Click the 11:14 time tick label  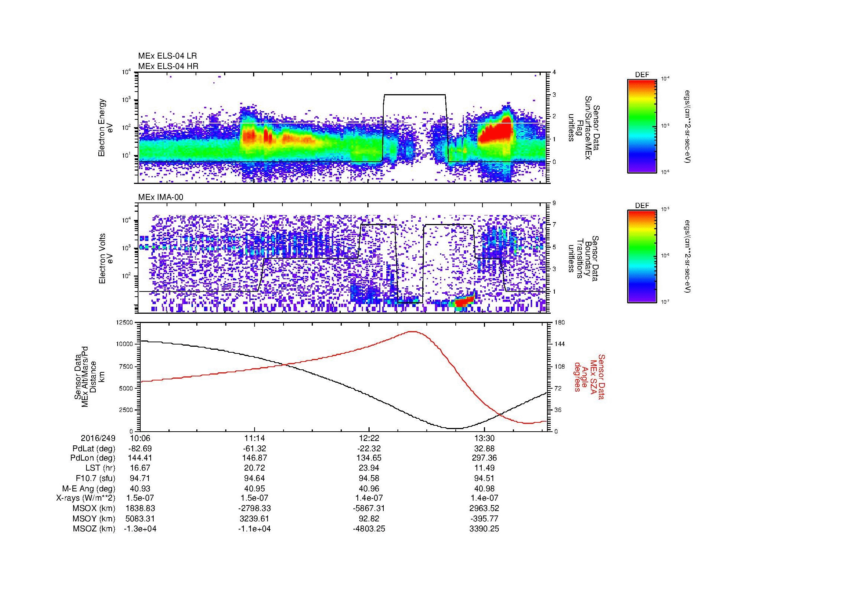pos(255,438)
